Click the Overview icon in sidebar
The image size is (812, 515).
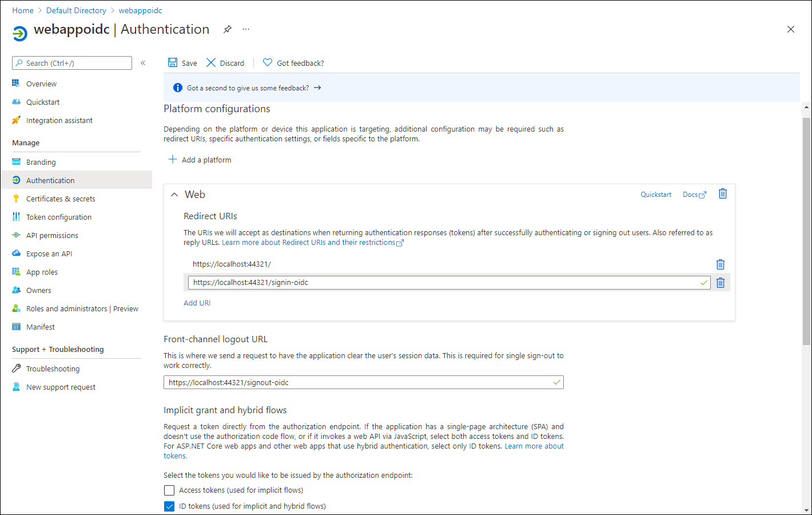[16, 84]
